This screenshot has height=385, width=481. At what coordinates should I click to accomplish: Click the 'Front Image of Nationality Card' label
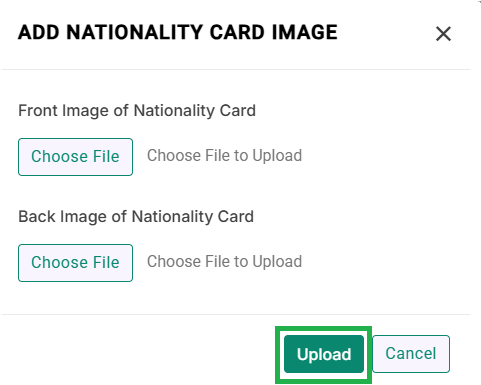[x=137, y=111]
